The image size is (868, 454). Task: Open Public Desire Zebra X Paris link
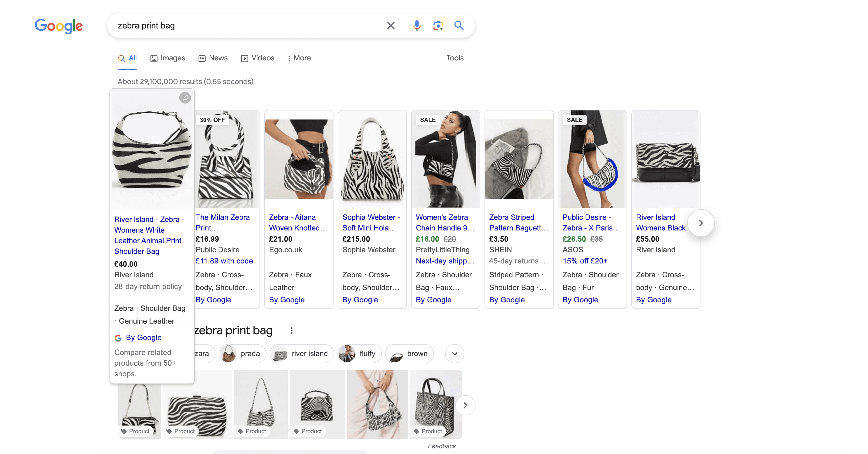591,222
